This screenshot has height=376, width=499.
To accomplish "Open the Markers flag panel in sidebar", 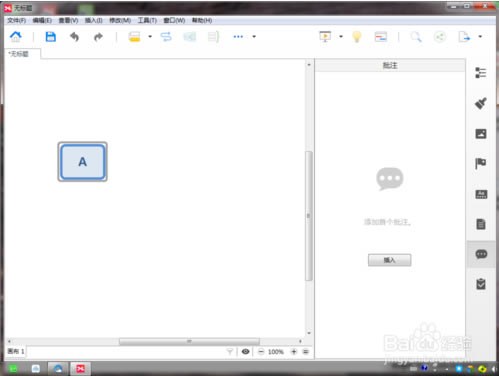I will [481, 164].
